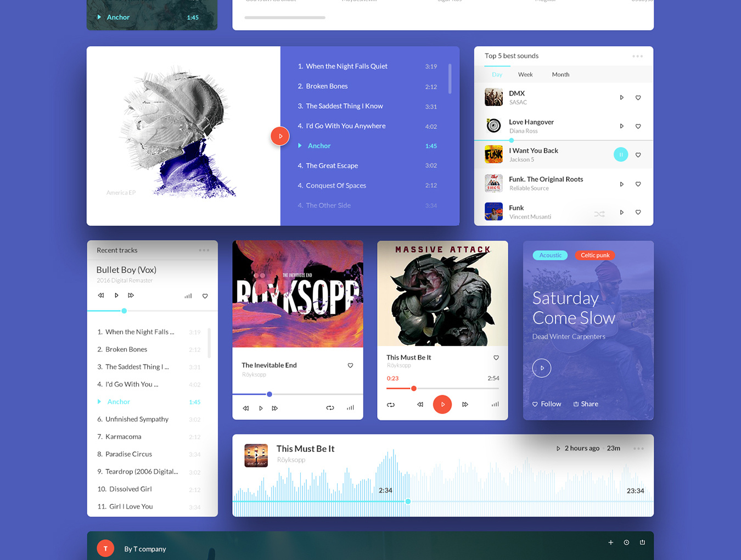
Task: Like the Love Hangover track
Action: [x=638, y=126]
